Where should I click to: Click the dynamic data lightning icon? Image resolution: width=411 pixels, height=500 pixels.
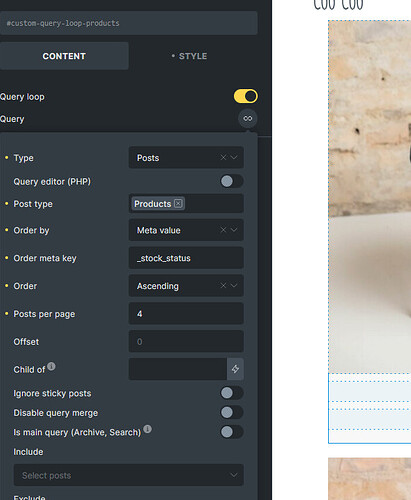(x=235, y=369)
